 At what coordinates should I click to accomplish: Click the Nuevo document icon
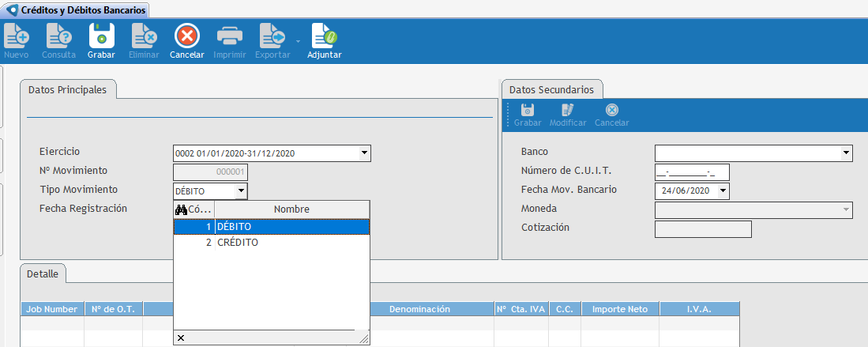click(x=16, y=36)
